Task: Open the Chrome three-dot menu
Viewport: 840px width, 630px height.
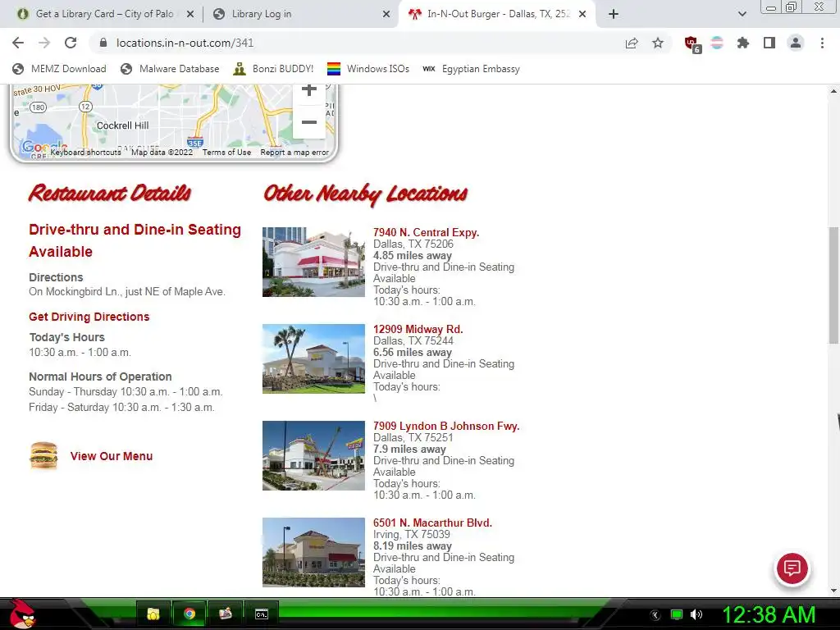Action: pos(822,43)
